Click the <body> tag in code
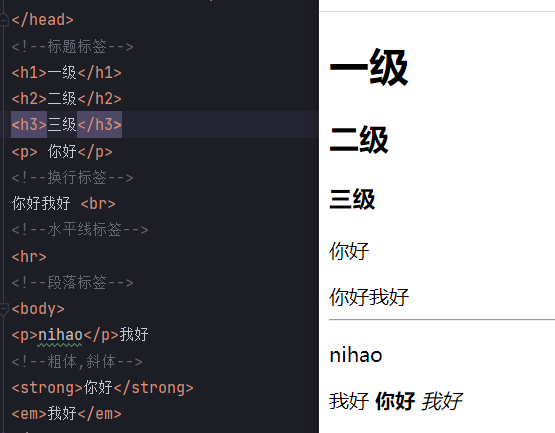The width and height of the screenshot is (555, 433). tap(38, 309)
